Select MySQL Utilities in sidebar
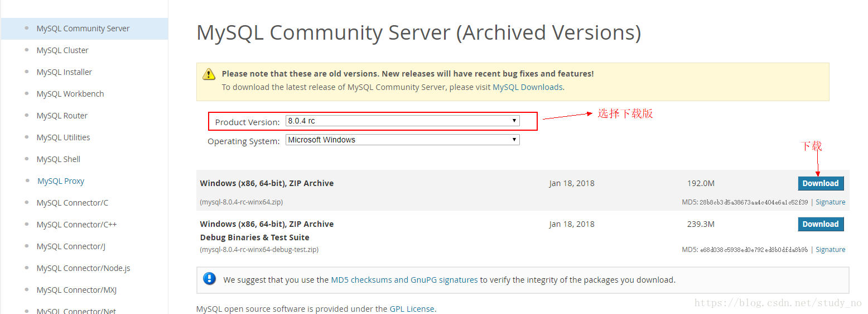The image size is (868, 314). [x=63, y=137]
